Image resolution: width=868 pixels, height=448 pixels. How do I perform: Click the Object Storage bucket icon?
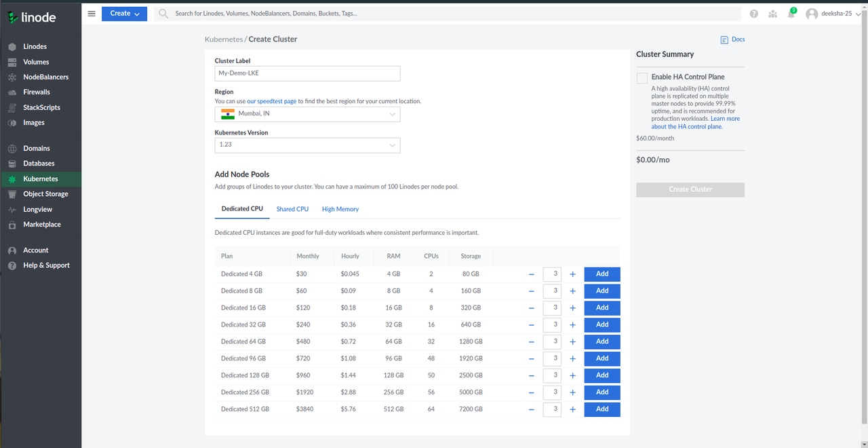point(12,194)
